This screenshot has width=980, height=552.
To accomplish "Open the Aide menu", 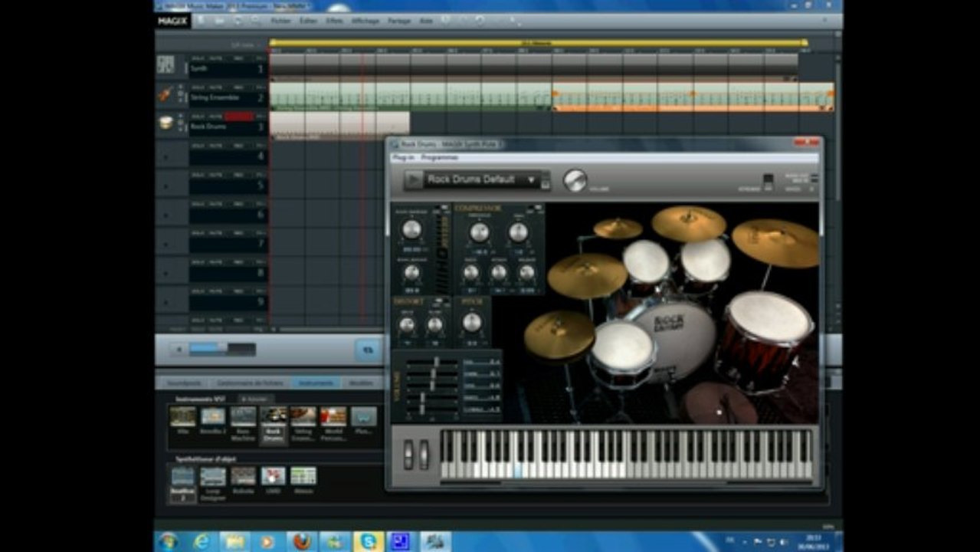I will [x=425, y=21].
